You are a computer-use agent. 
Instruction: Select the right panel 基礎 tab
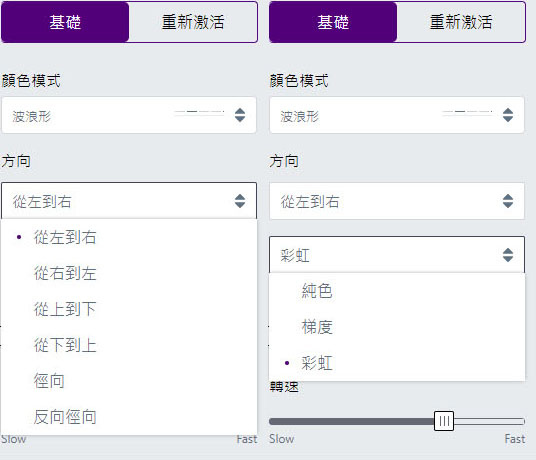click(x=333, y=22)
